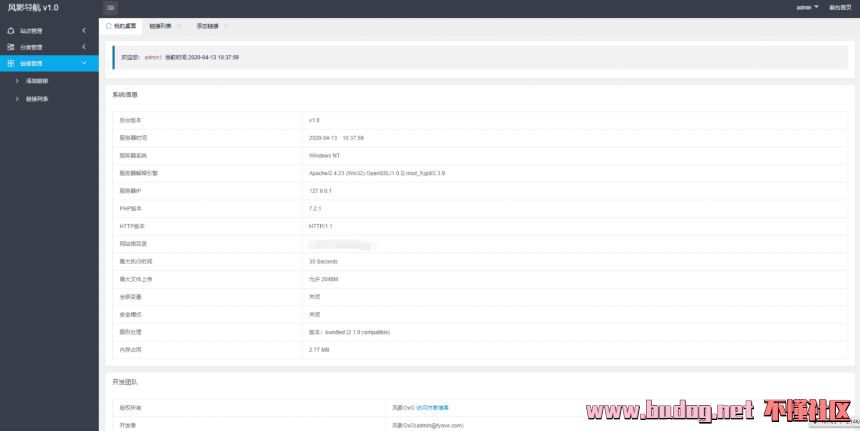Switch to the 添加链接 tab
The image size is (860, 431).
point(207,26)
